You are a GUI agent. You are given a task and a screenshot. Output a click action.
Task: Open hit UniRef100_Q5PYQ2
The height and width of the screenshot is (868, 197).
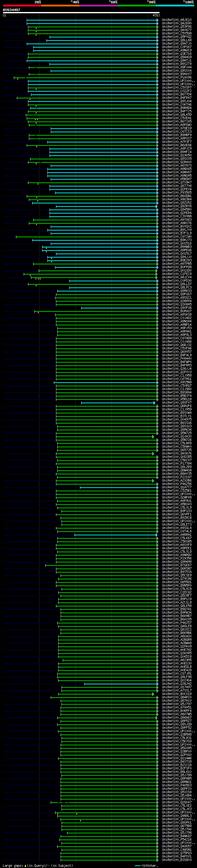(x=177, y=37)
